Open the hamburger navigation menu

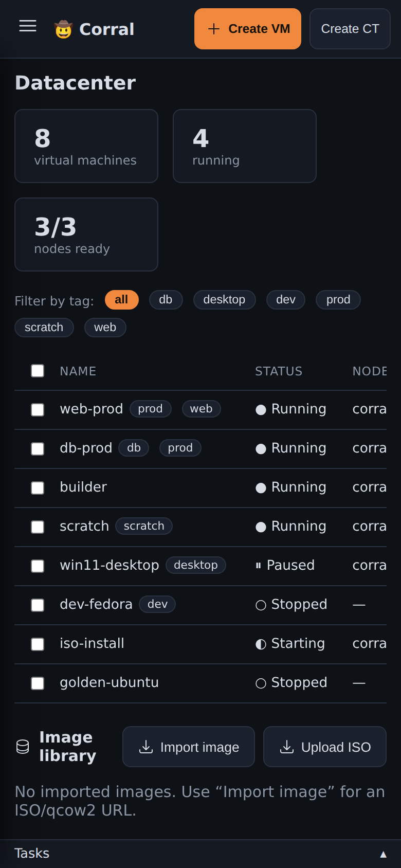(x=28, y=26)
